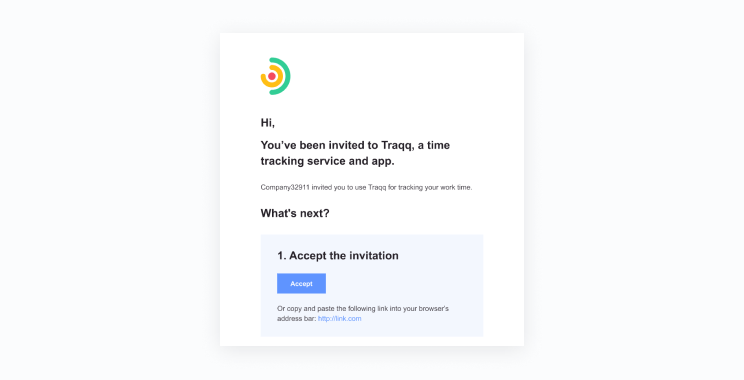The height and width of the screenshot is (380, 744).
Task: Click the word "Traqq," in the bold heading
Action: [398, 145]
